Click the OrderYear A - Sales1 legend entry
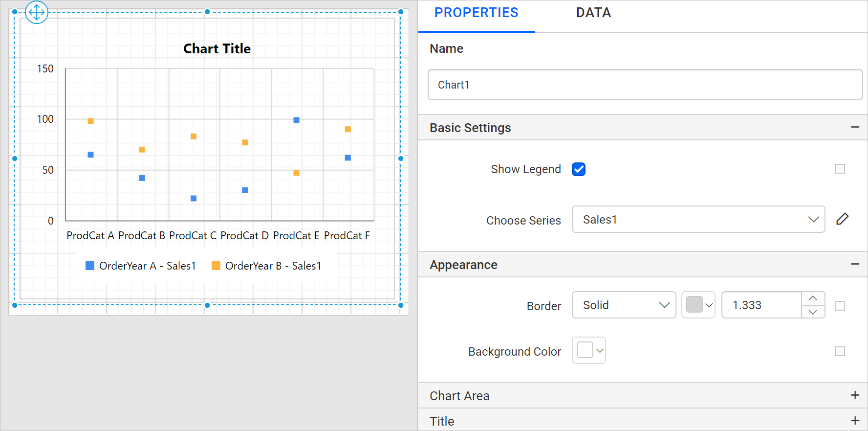 [x=141, y=266]
